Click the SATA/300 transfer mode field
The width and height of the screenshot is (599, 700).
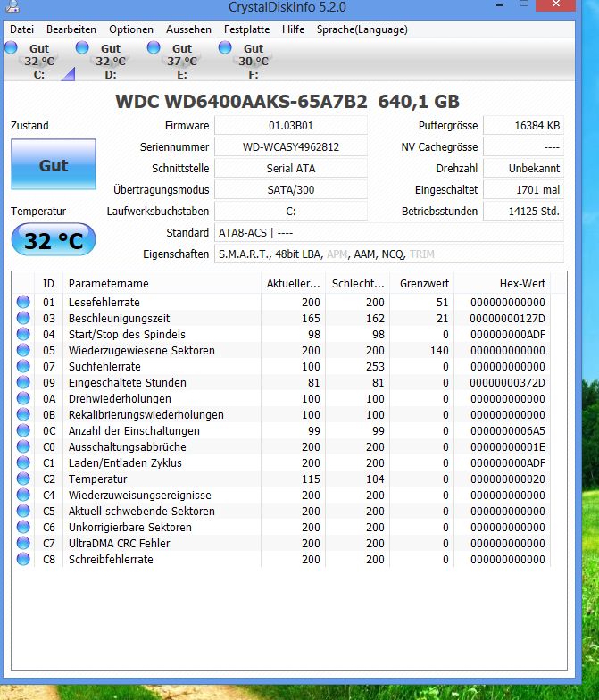291,189
